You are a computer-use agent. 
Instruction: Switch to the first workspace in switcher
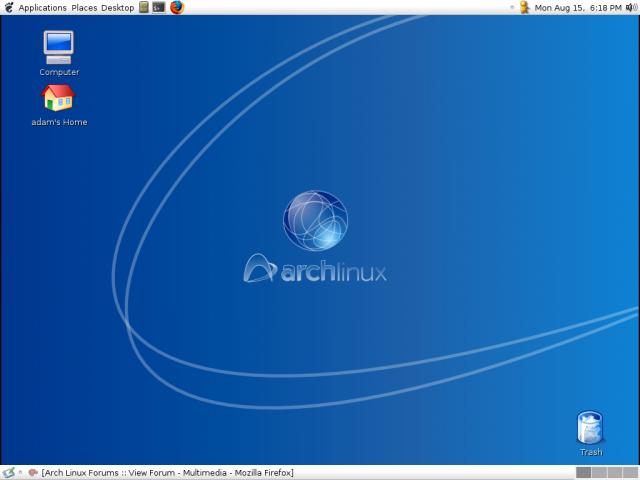click(583, 473)
